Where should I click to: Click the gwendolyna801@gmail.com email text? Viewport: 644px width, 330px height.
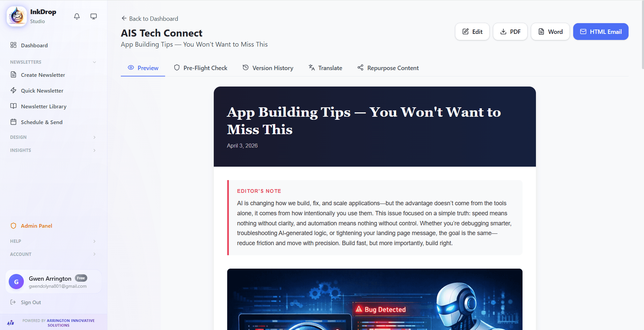click(58, 286)
